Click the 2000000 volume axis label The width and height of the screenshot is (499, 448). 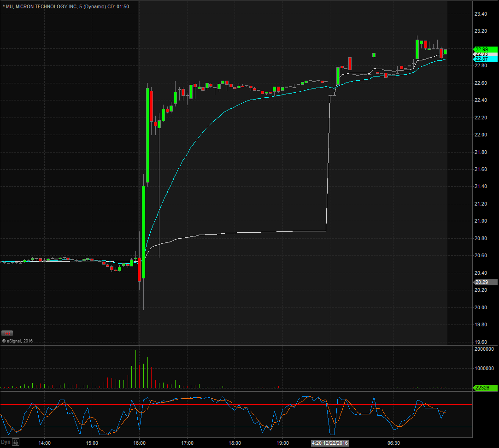tap(484, 349)
